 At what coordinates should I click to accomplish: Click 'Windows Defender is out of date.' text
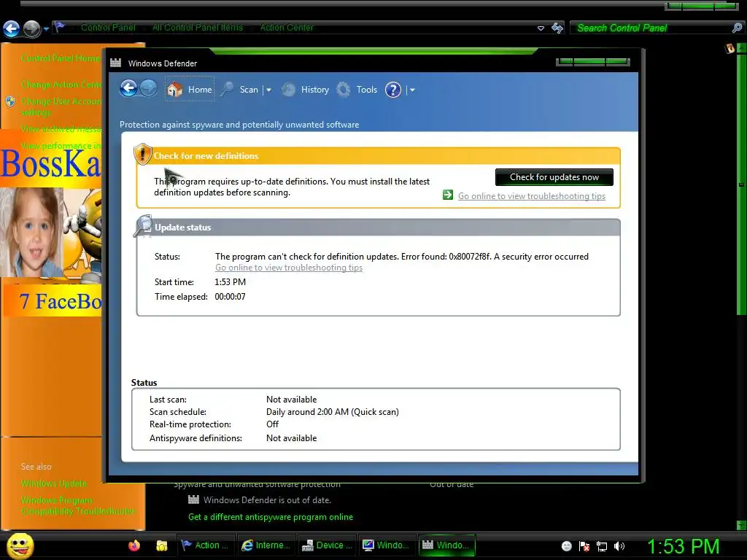click(x=267, y=500)
